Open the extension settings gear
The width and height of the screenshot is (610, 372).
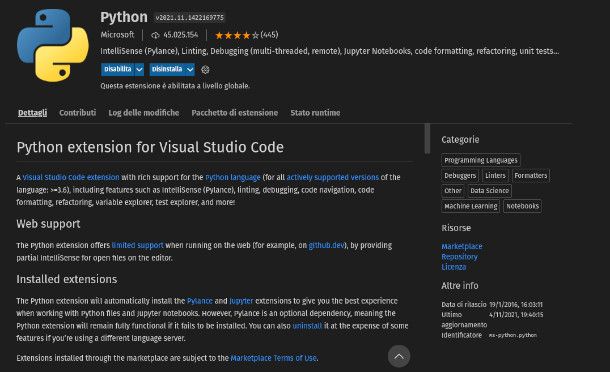[205, 70]
